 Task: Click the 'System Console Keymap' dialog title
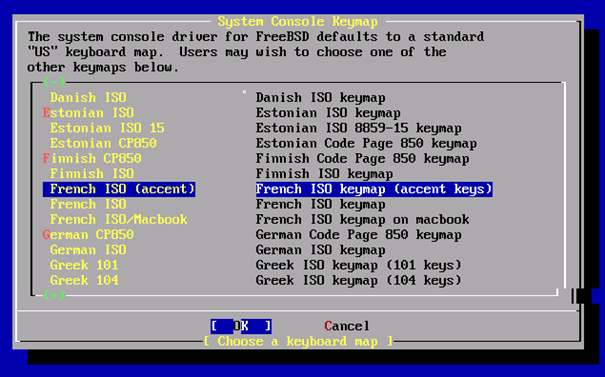point(297,21)
